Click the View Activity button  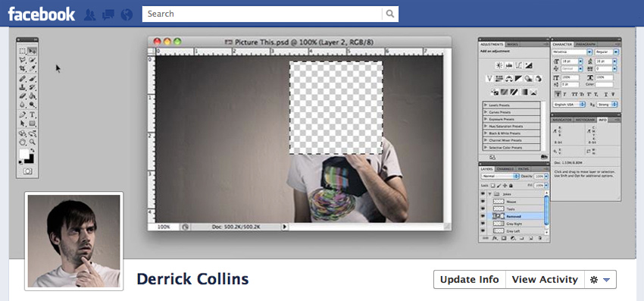click(545, 280)
